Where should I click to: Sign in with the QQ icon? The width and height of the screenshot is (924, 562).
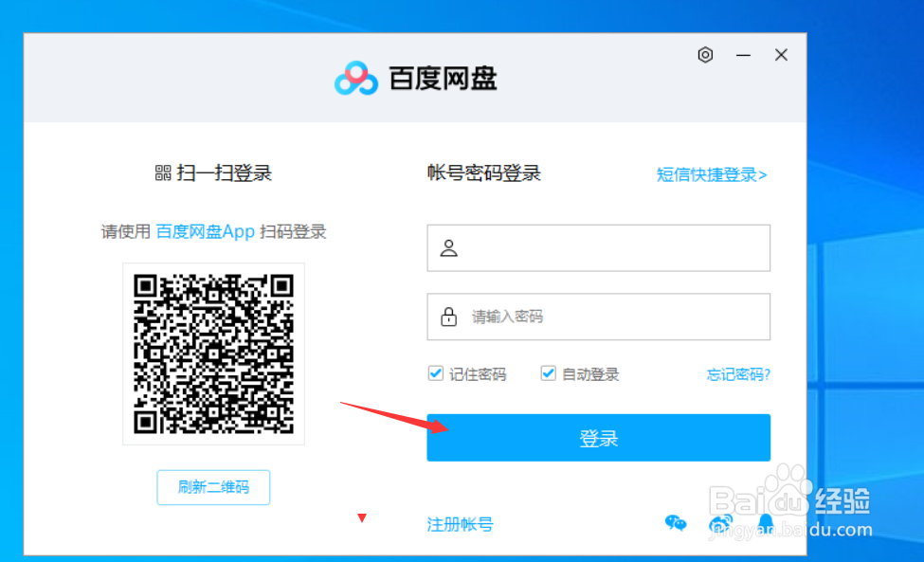pyautogui.click(x=765, y=522)
